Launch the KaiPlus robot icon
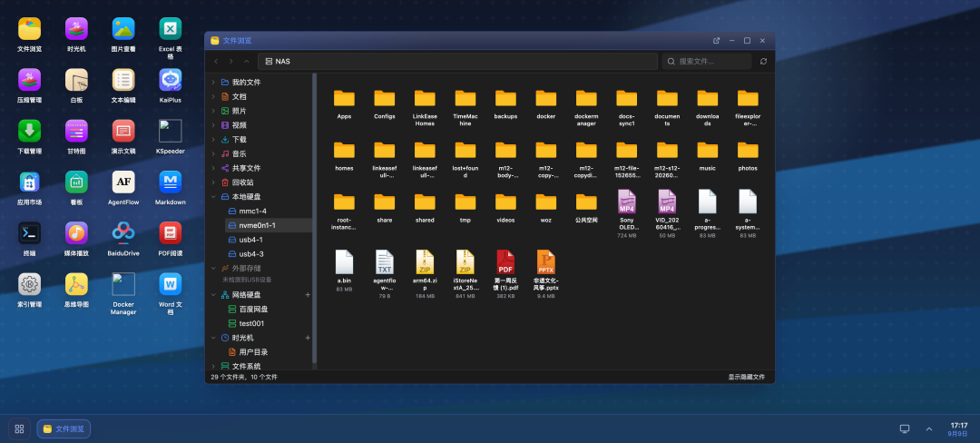This screenshot has height=443, width=980. click(170, 80)
